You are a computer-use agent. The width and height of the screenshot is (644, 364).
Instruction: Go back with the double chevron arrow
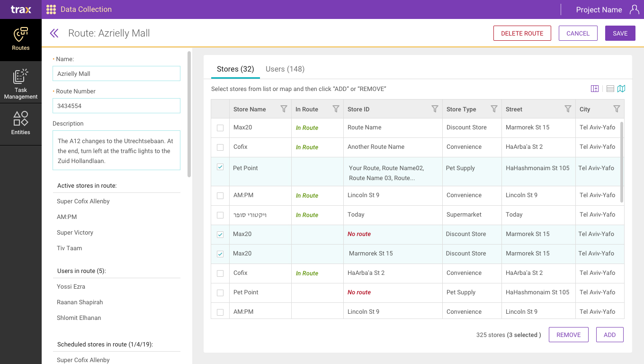pos(54,33)
